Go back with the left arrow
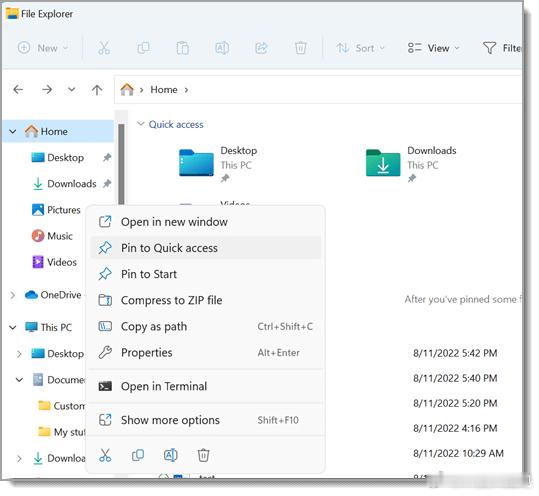 point(18,90)
